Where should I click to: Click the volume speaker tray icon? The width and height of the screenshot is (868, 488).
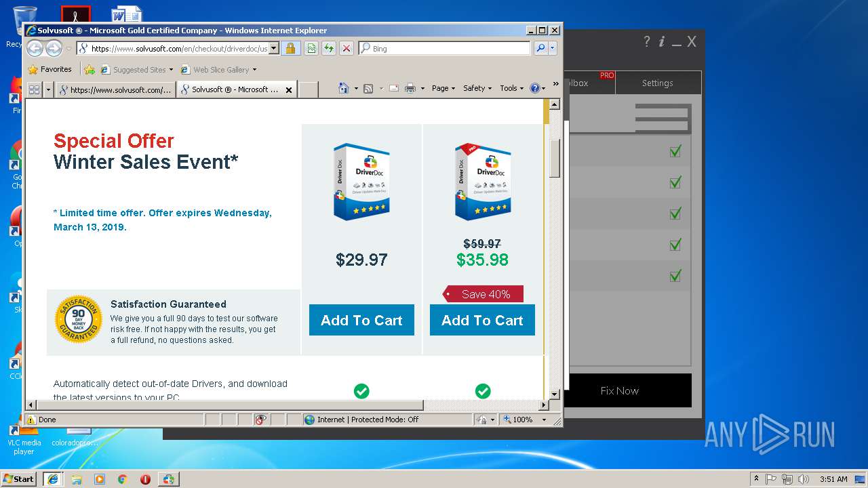(803, 479)
